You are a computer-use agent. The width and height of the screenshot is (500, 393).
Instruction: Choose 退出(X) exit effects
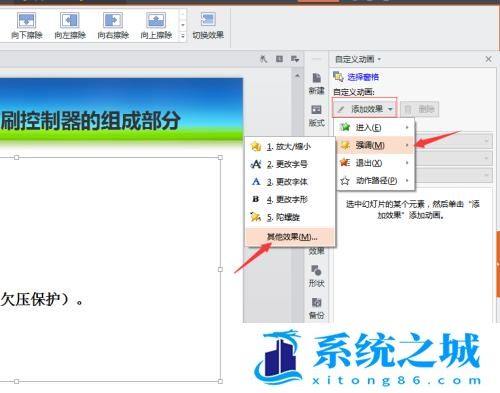(x=375, y=163)
